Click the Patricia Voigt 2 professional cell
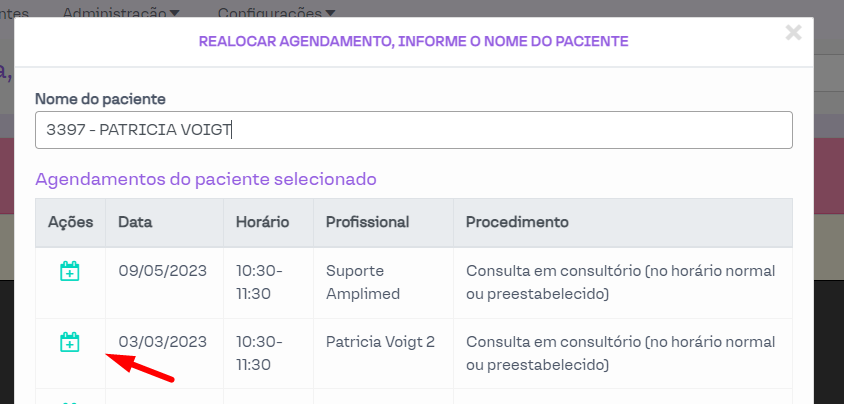844x404 pixels. 380,342
